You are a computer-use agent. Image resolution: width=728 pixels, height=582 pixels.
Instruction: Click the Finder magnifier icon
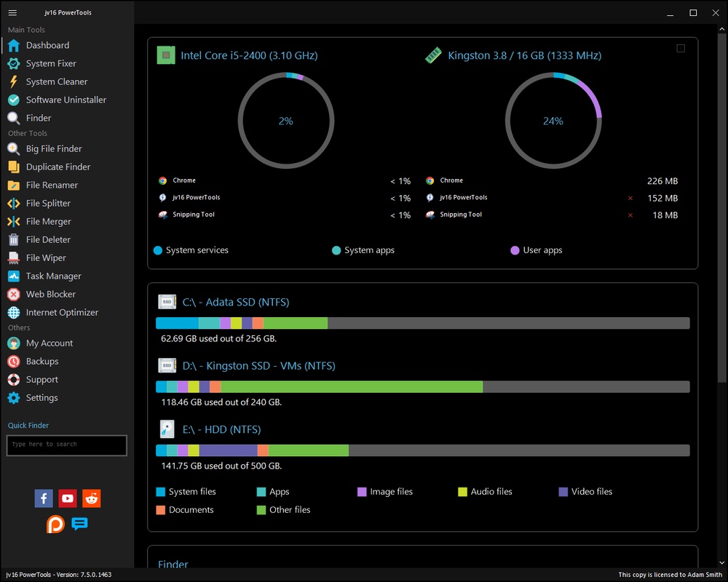point(14,119)
